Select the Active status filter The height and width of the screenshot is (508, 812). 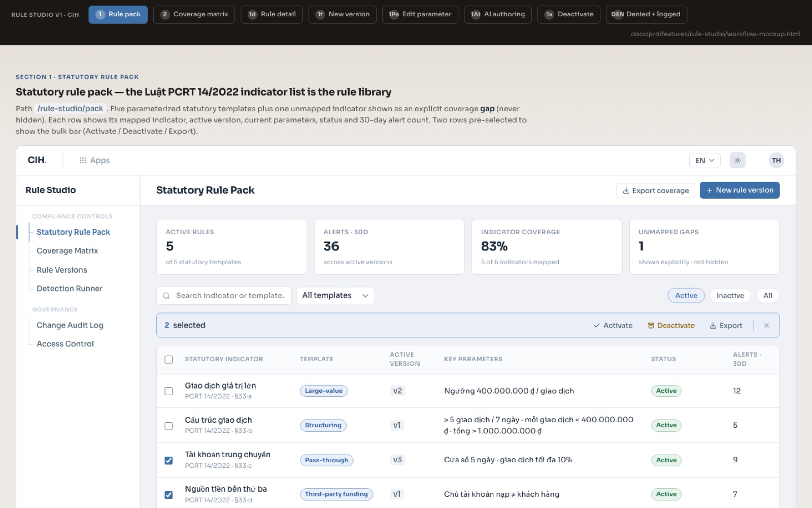(x=686, y=296)
